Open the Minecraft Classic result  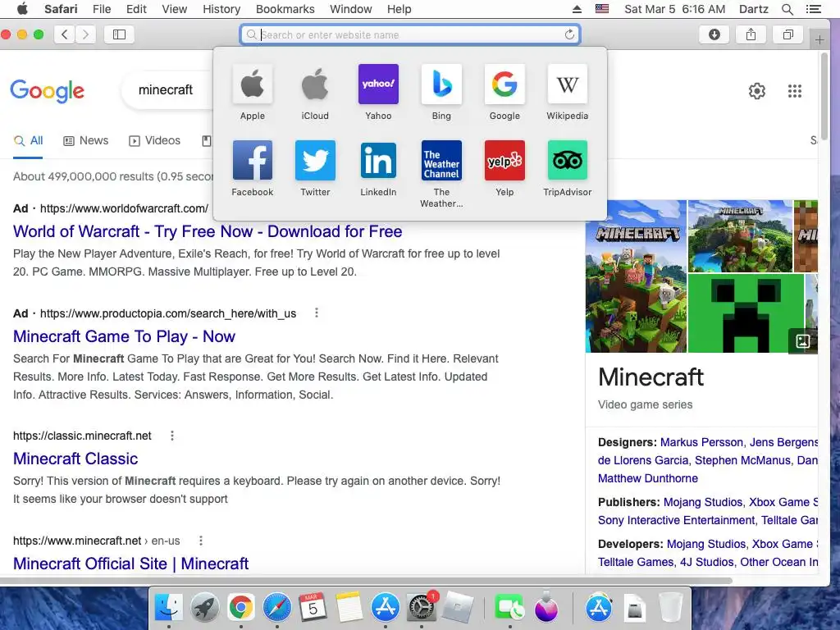[x=75, y=459]
